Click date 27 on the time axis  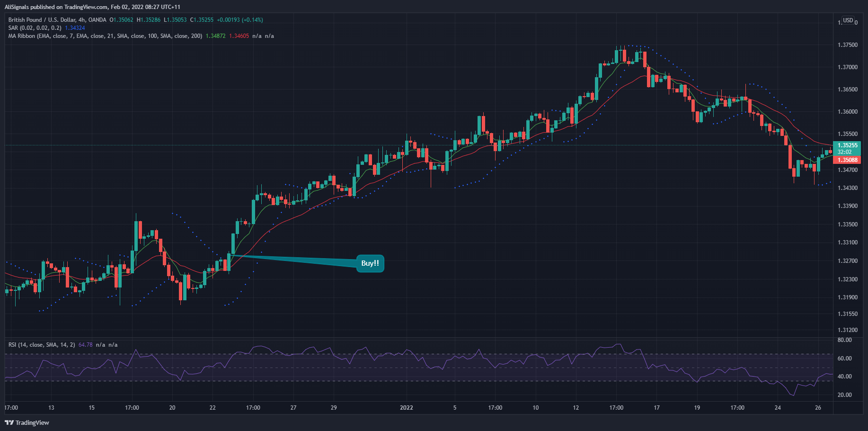[293, 408]
